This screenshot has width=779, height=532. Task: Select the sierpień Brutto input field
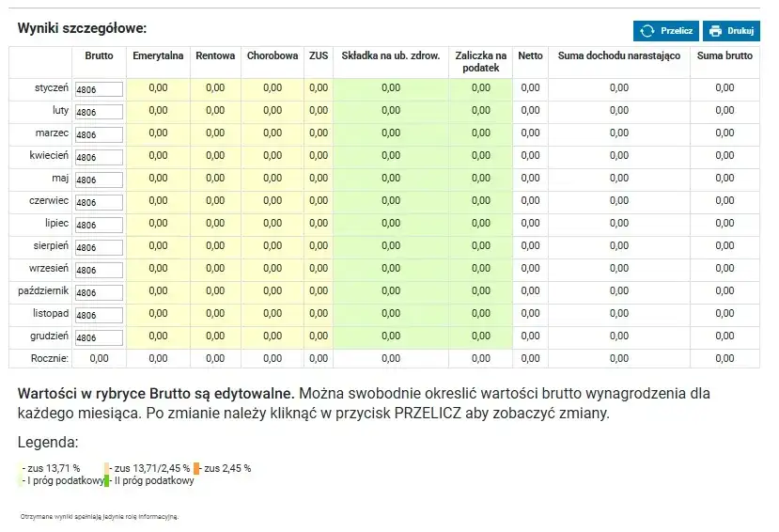click(x=99, y=247)
